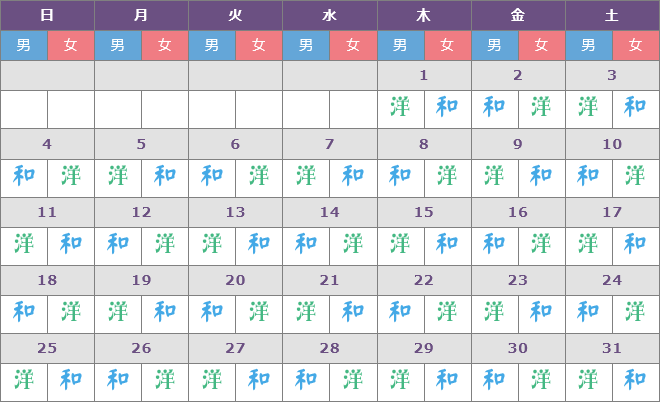Select the 洋 symbol under date 31

589,379
